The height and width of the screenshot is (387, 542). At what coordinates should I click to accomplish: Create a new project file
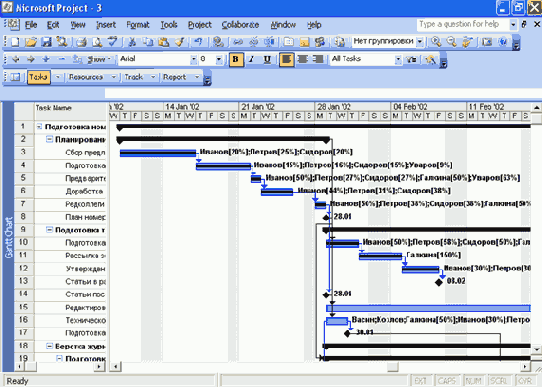[15, 42]
